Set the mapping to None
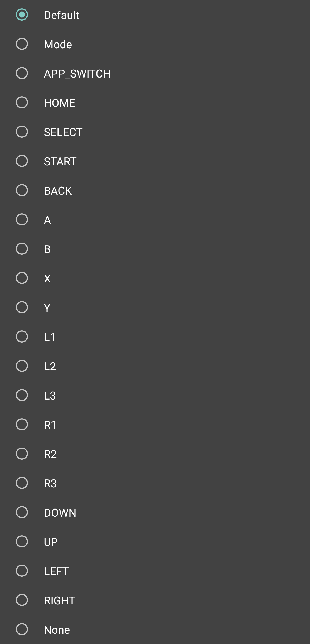The width and height of the screenshot is (310, 644). click(22, 629)
